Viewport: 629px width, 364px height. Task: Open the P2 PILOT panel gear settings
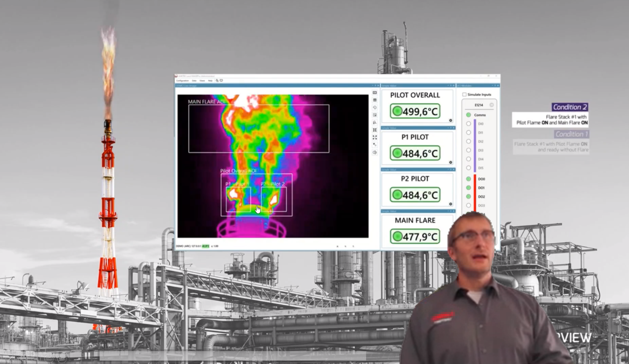tap(451, 204)
